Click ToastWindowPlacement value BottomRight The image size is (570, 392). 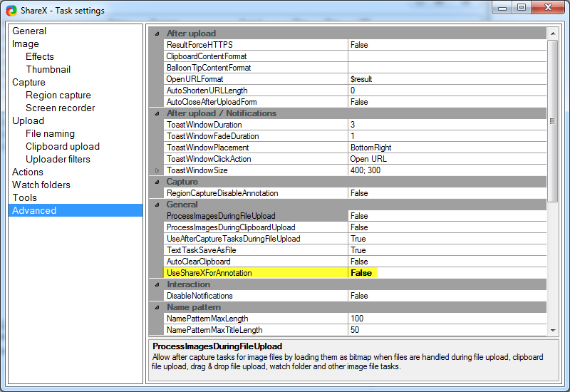(447, 148)
